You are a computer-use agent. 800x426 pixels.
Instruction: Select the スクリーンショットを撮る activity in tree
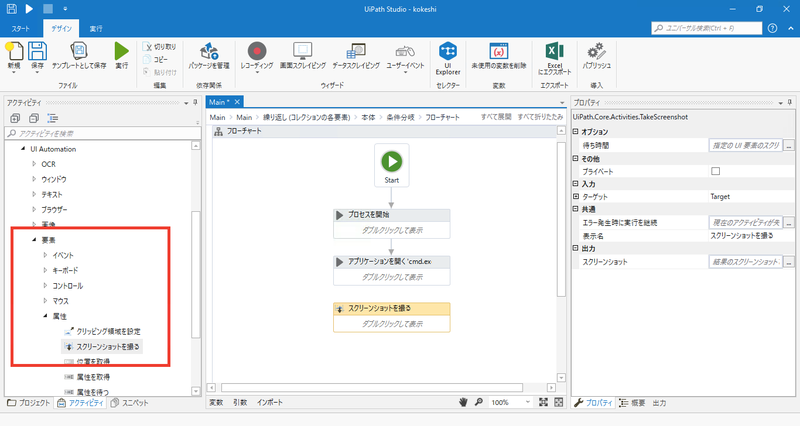pos(102,346)
